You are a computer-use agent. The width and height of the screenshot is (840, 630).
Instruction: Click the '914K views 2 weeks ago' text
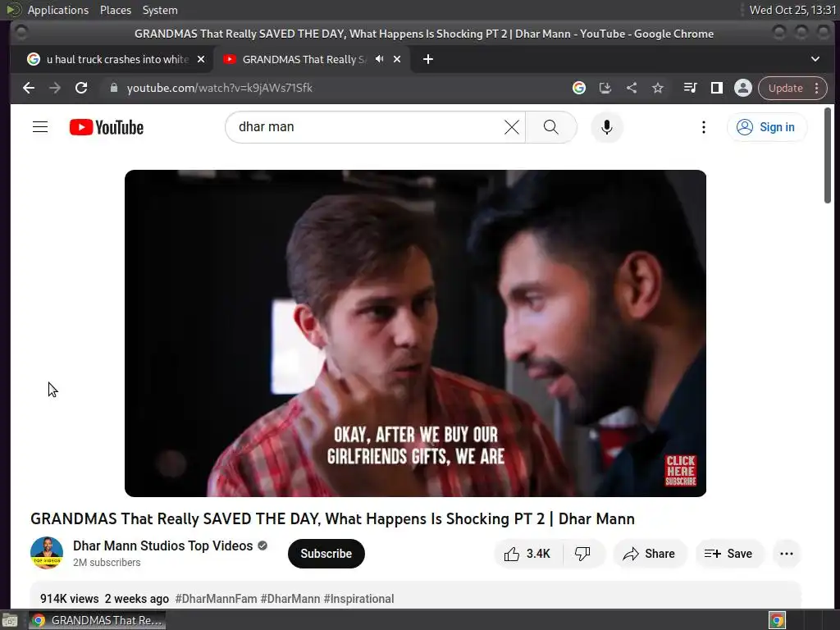(104, 598)
